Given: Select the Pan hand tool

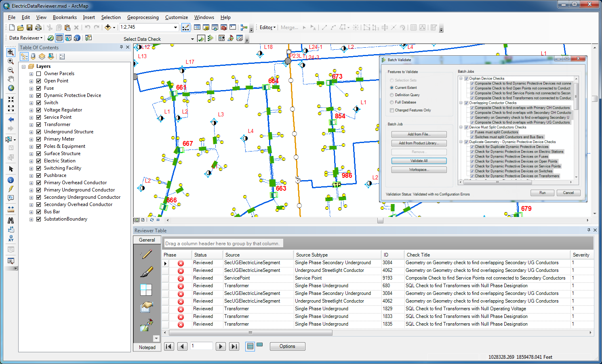Looking at the screenshot, I should pyautogui.click(x=11, y=79).
